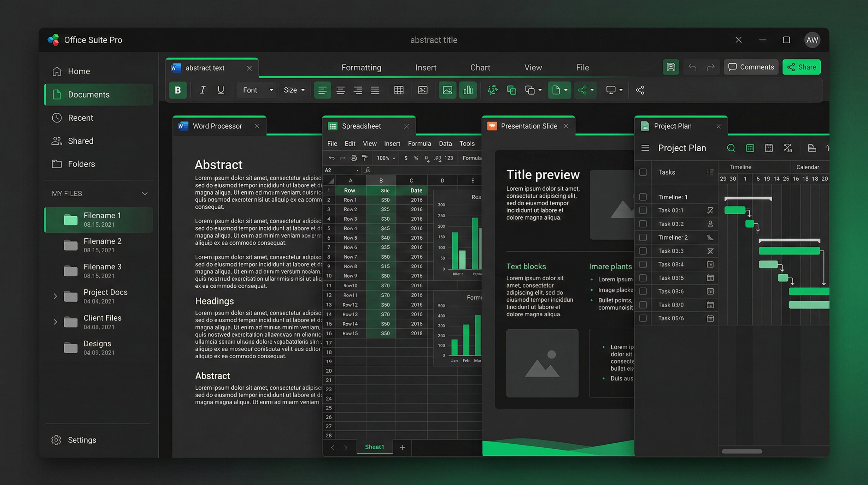Toggle bold formatting in the toolbar
868x485 pixels.
178,90
